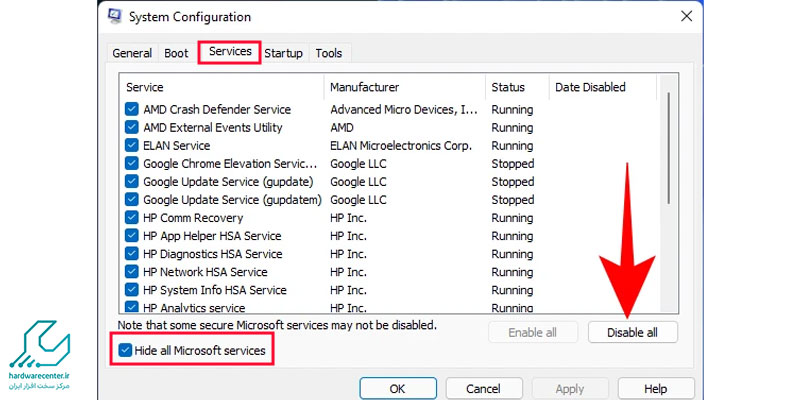This screenshot has width=800, height=400.
Task: Switch to the Boot tab
Action: click(x=177, y=53)
